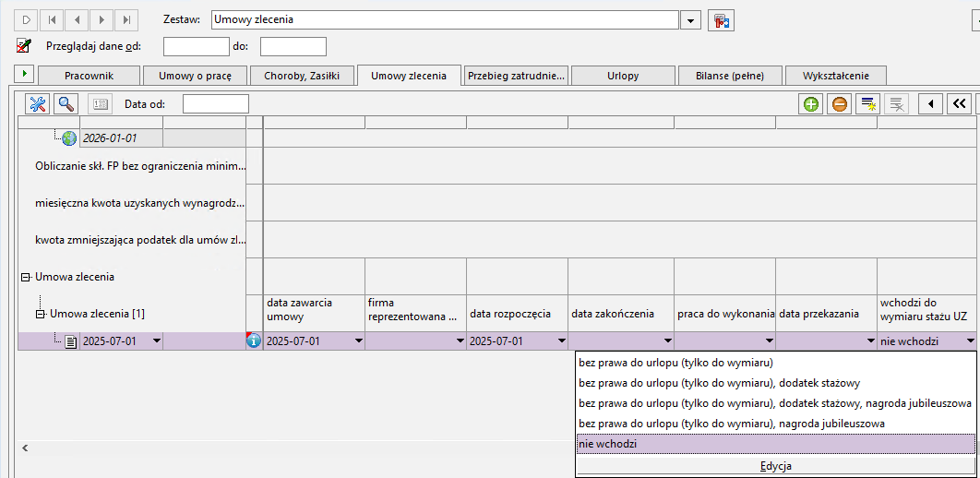Switch to the Choroby, Zasiłki tab
The height and width of the screenshot is (478, 980).
(303, 77)
